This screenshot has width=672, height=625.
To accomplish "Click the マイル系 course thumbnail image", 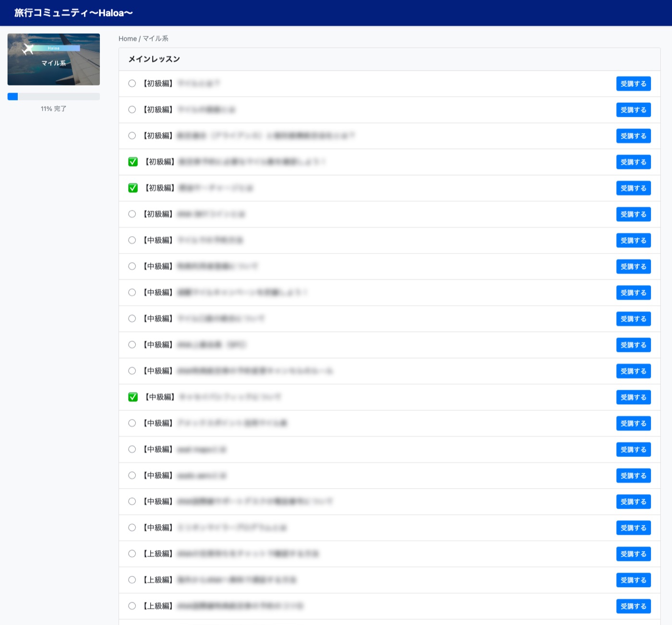I will 54,60.
